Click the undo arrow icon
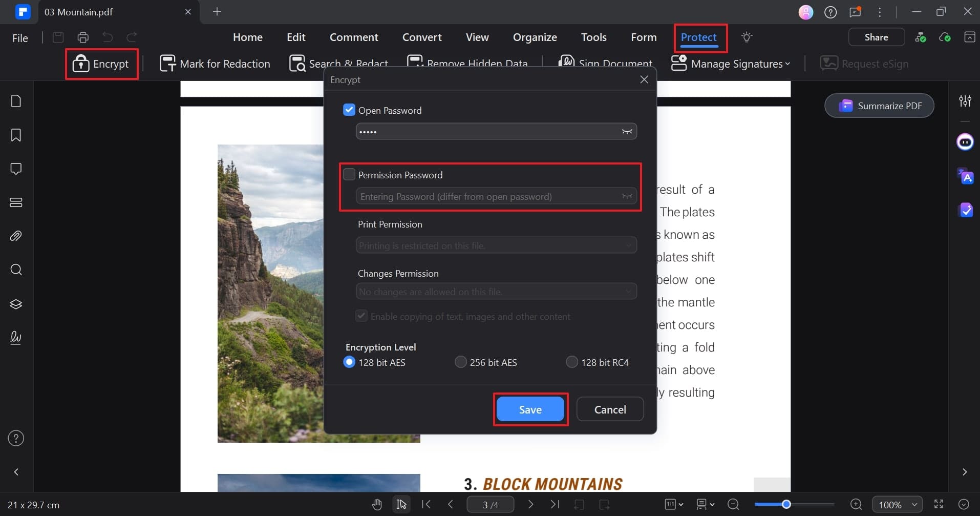980x516 pixels. 108,37
